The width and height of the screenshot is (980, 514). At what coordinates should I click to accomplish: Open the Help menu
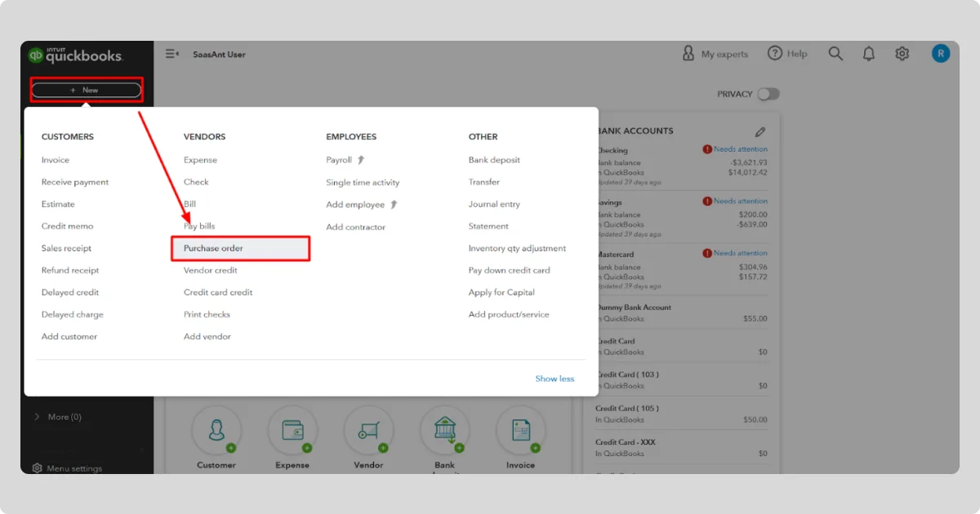[x=787, y=54]
